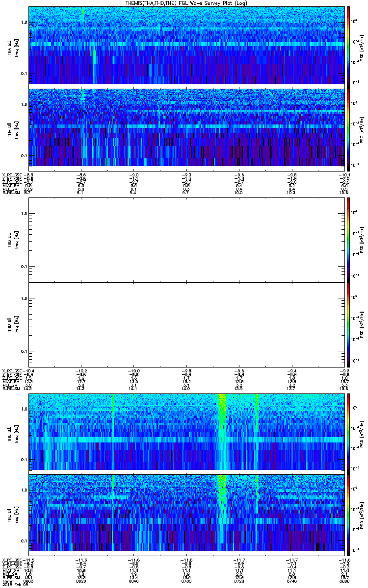Click the THD B-perpendicular freq [Hz] axis label
The height and width of the screenshot is (588, 368).
tap(16, 240)
